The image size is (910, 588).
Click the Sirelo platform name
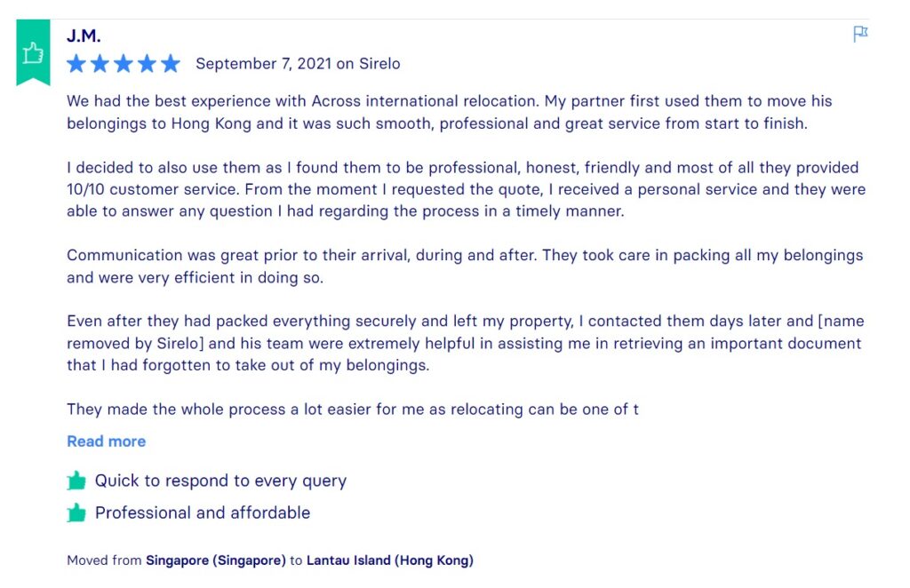pos(378,63)
